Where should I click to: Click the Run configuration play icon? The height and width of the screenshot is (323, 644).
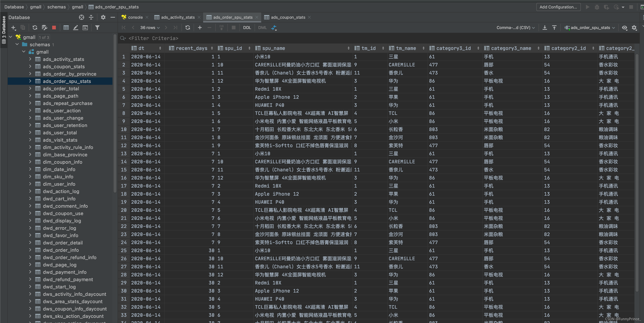pyautogui.click(x=587, y=7)
